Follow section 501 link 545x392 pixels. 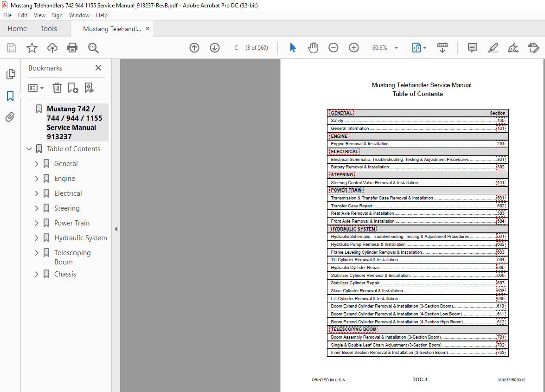coord(500,198)
